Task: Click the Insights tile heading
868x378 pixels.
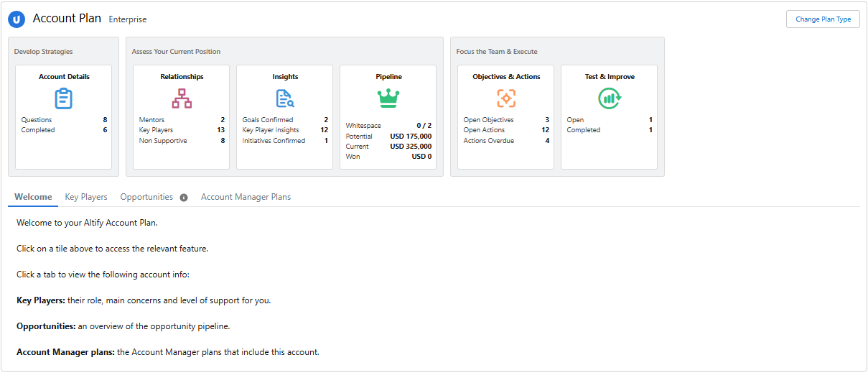Action: tap(285, 76)
